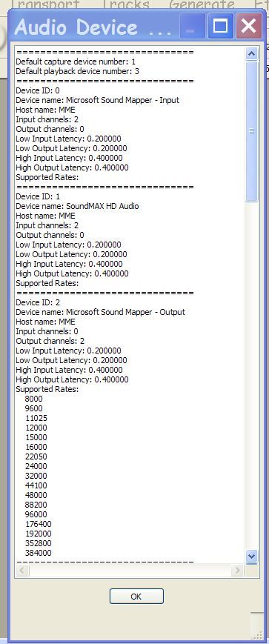This screenshot has height=644, width=269.
Task: Click the 384000 supported rate
Action: [x=39, y=553]
